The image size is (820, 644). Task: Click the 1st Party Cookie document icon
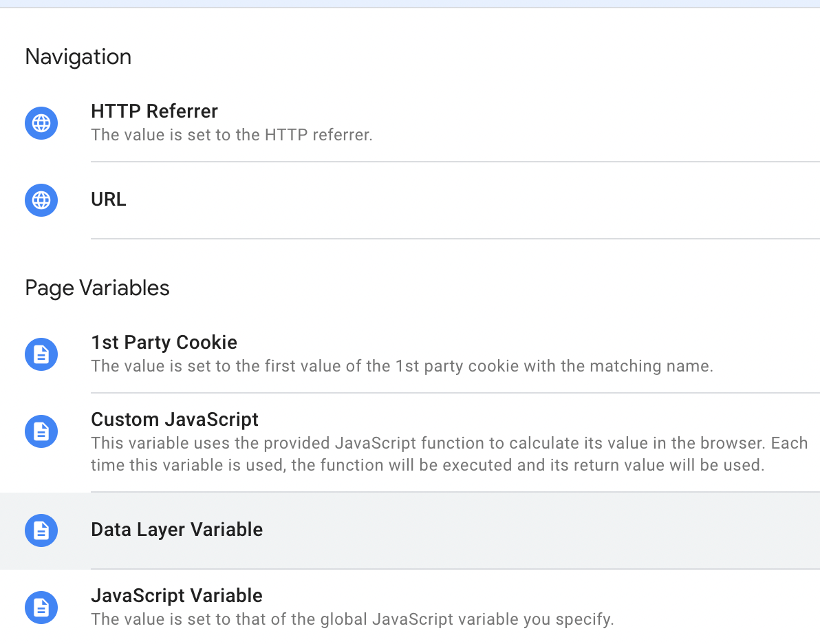(x=41, y=354)
